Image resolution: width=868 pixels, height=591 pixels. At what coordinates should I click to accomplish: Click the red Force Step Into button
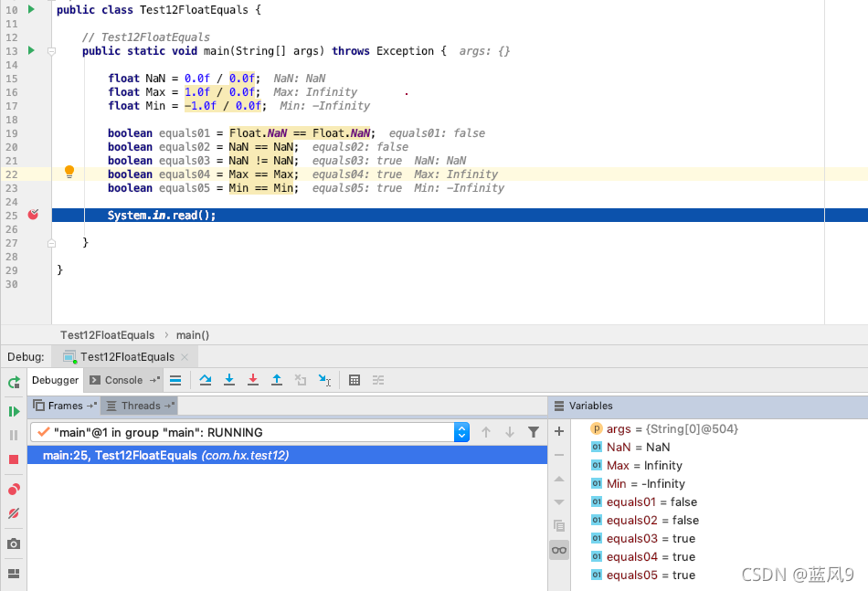pos(253,380)
